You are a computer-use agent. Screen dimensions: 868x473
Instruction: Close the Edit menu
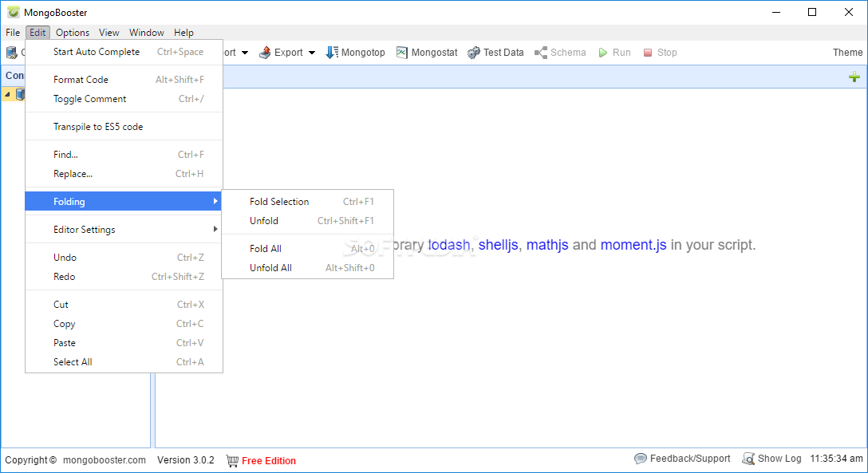(37, 33)
